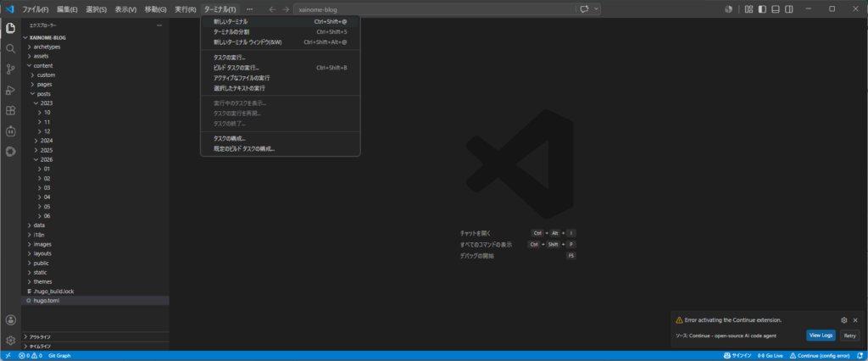Expand the archetypes folder

point(95,47)
